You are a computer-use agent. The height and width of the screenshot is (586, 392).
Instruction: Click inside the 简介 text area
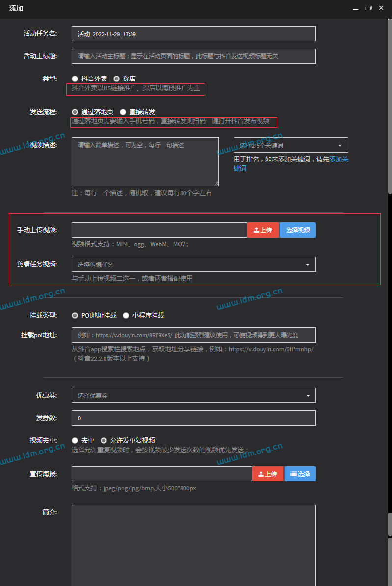[194, 545]
